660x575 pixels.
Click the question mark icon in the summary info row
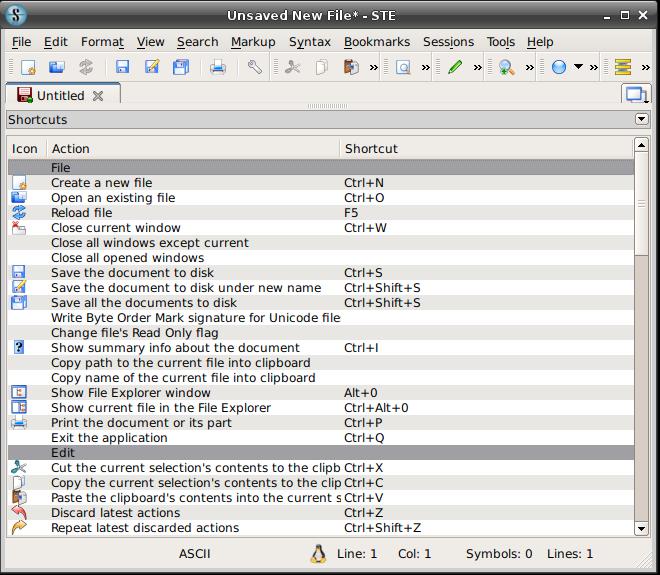[19, 348]
